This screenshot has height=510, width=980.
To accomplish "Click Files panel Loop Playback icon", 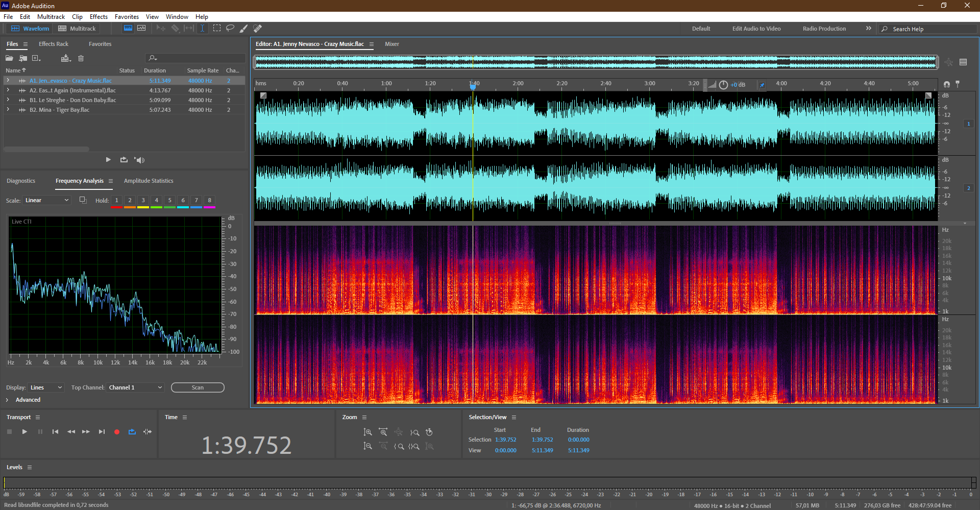I will (124, 160).
